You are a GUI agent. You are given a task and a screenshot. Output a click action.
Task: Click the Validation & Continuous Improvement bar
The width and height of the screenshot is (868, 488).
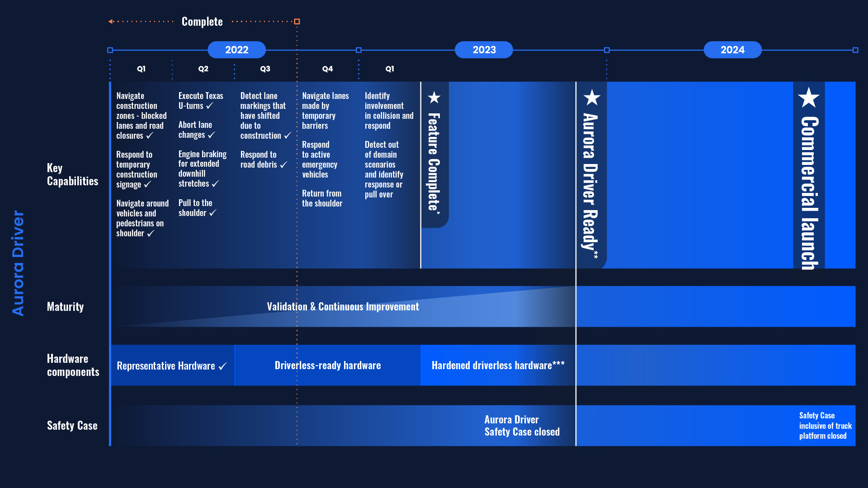(x=343, y=306)
